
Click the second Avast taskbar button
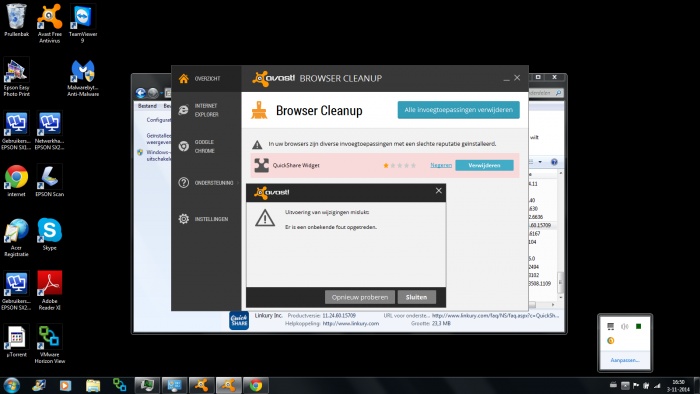(229, 385)
